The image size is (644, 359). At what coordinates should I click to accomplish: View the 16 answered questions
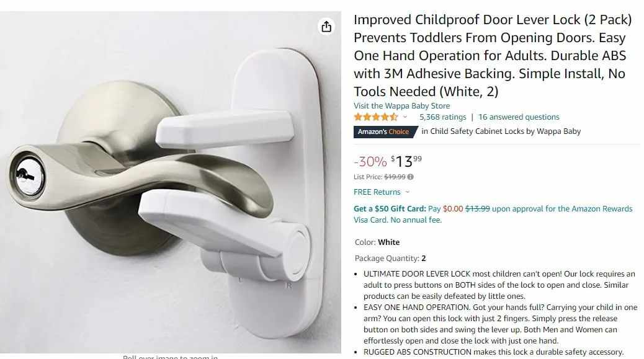pos(519,117)
